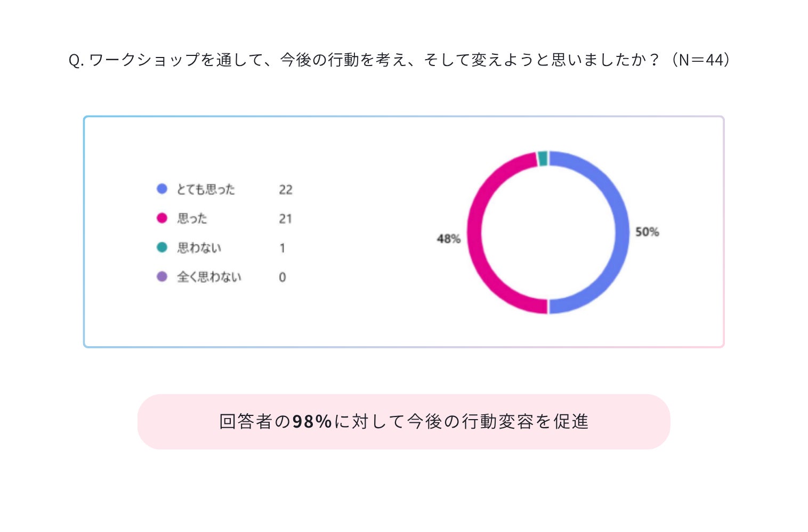Click the workshop question title text
The height and width of the screenshot is (532, 808).
(x=399, y=60)
